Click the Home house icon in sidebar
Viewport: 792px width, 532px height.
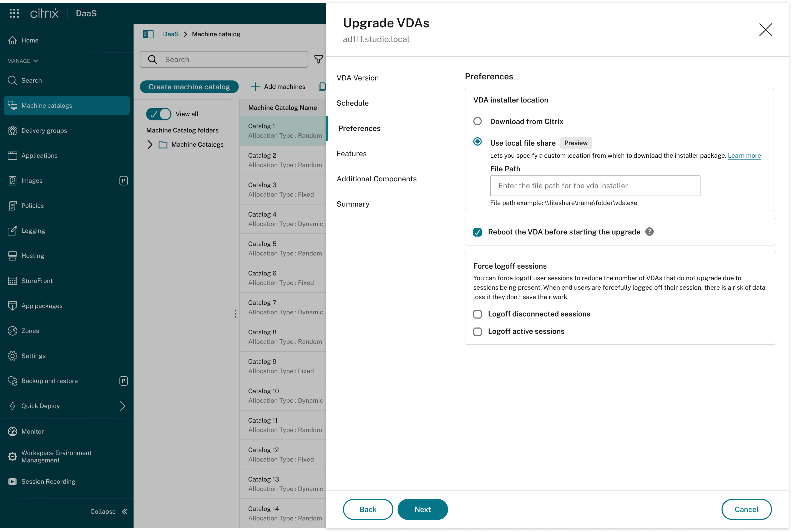(x=13, y=40)
